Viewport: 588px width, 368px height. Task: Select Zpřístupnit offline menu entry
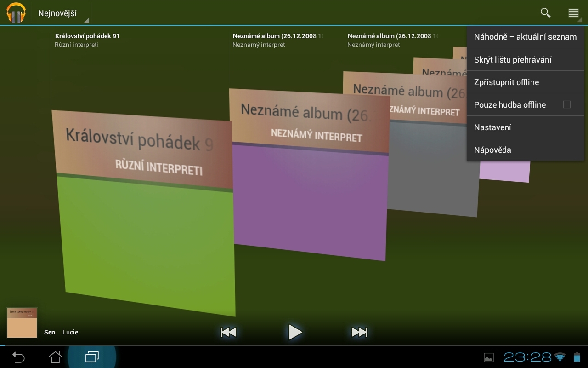click(506, 82)
